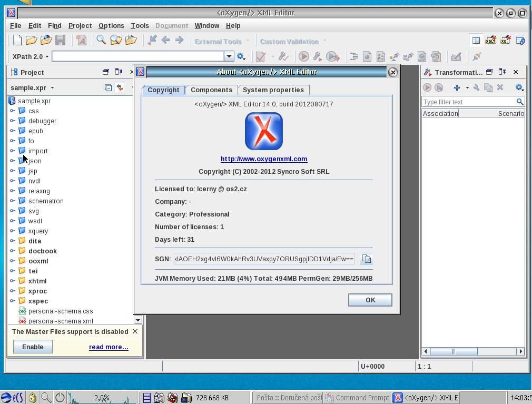Screen dimensions: 532x404
Task: Click the taskbar shutdown power icon
Action: pyautogui.click(x=60, y=398)
